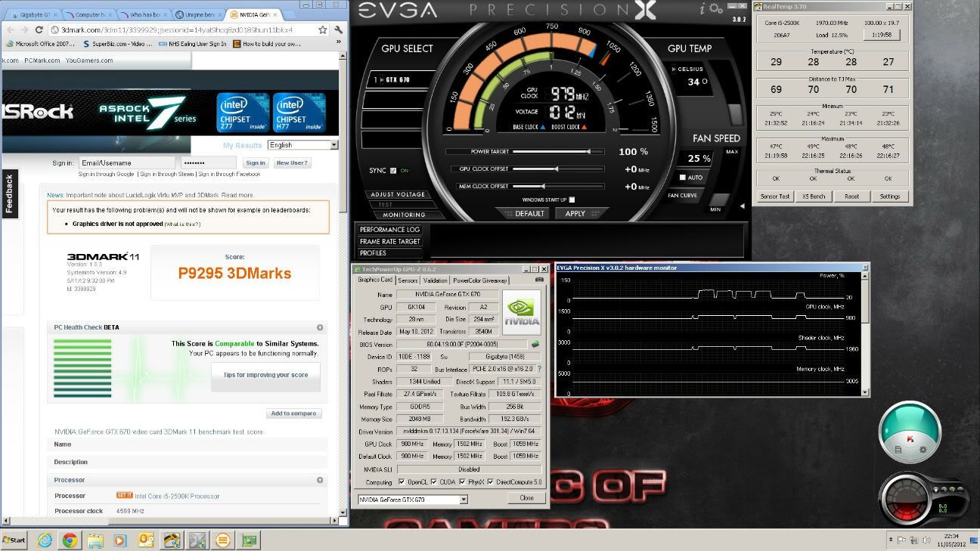Image resolution: width=980 pixels, height=551 pixels.
Task: Open Windows Media Player taskbar icon
Action: coord(120,540)
